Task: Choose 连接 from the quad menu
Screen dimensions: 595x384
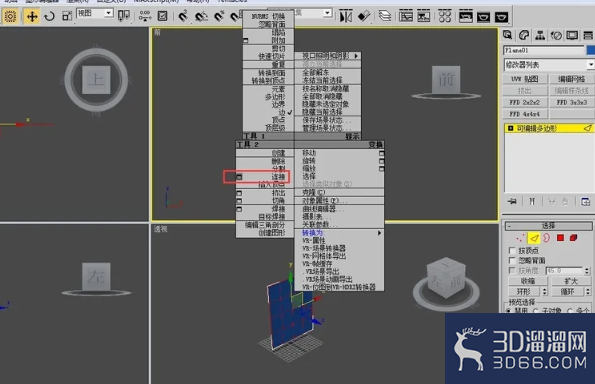Action: [x=278, y=177]
